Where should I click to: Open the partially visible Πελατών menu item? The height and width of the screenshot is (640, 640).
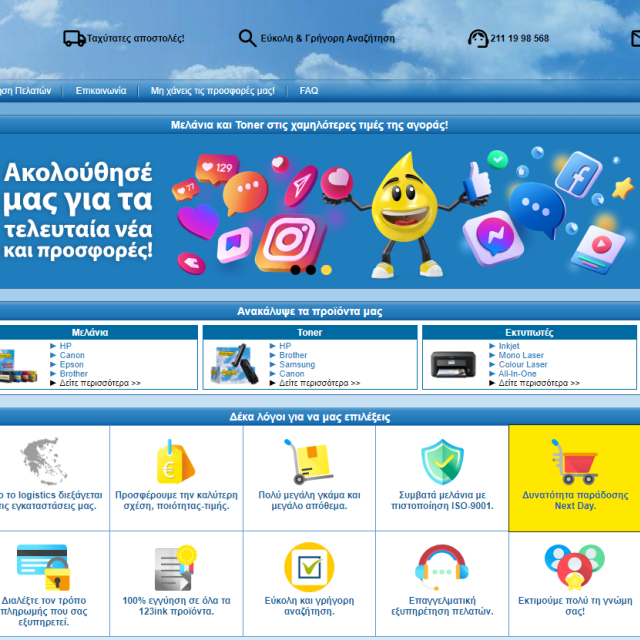click(25, 91)
